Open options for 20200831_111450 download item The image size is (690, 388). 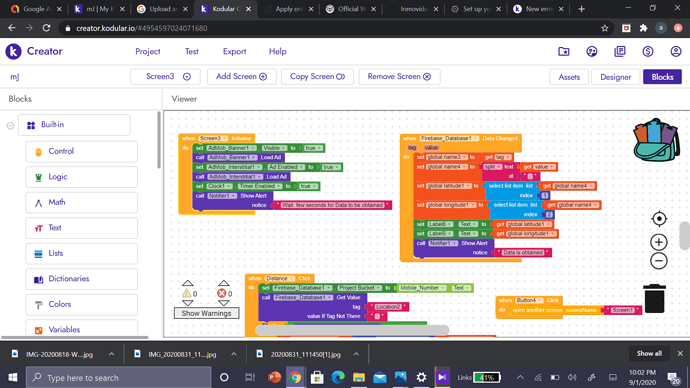point(356,354)
